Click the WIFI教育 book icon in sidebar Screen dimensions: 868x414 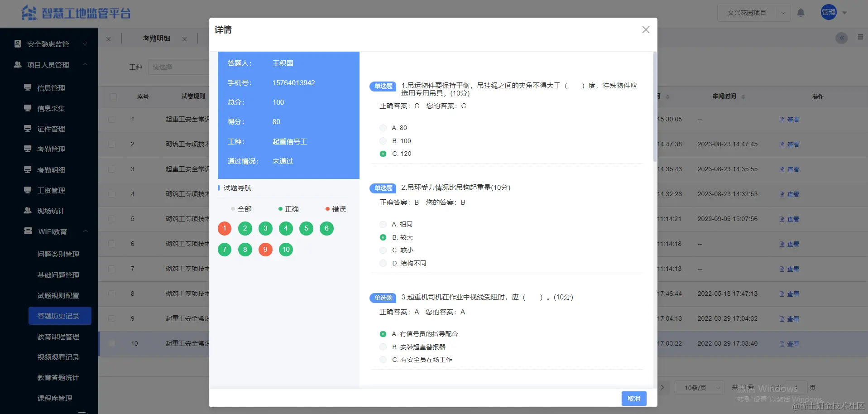[27, 231]
